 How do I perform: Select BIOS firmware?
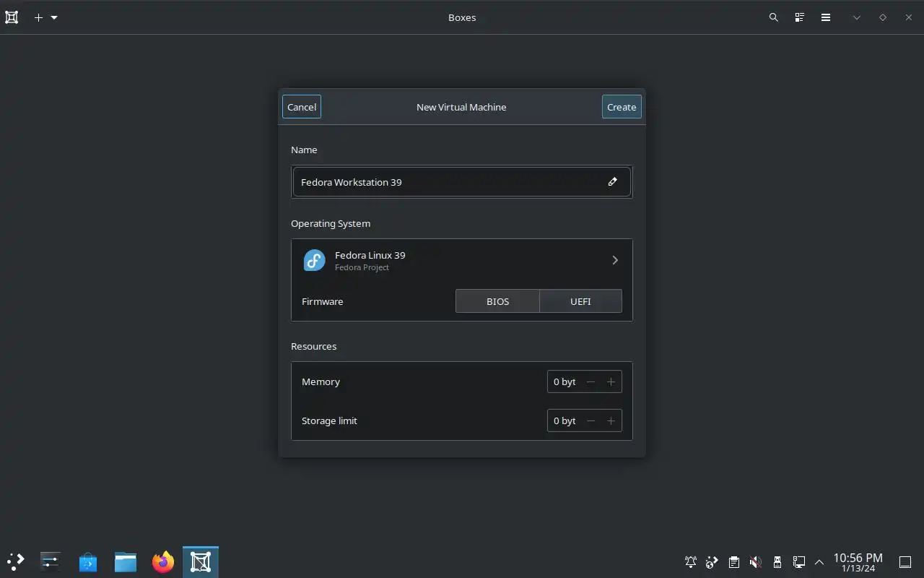(497, 301)
